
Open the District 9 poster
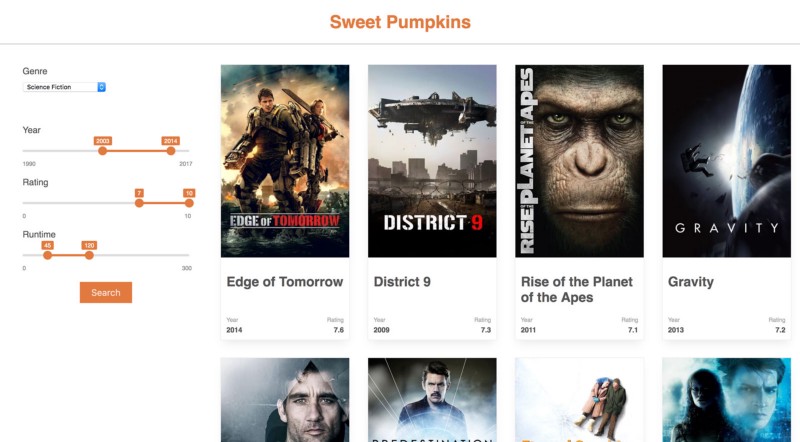(x=432, y=161)
